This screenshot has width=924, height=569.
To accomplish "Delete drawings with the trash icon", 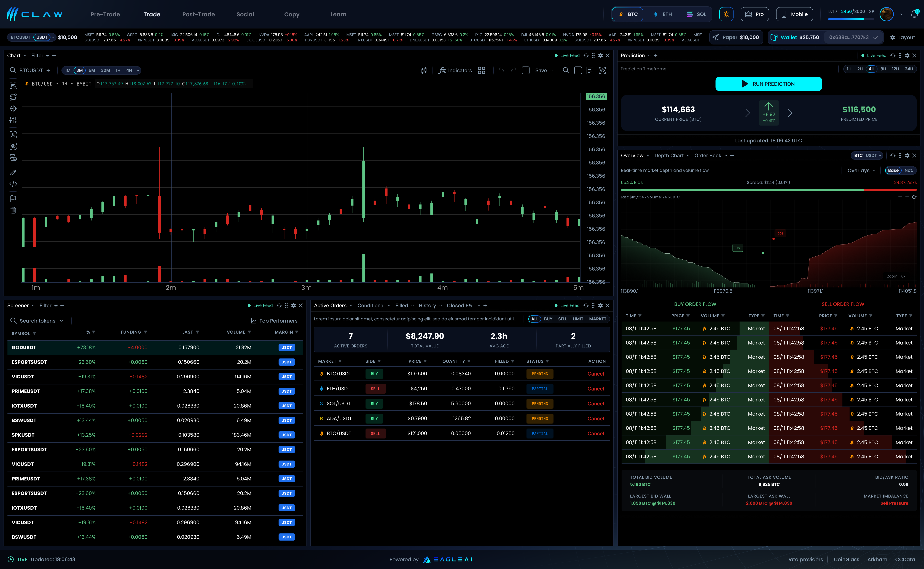I will (x=13, y=210).
